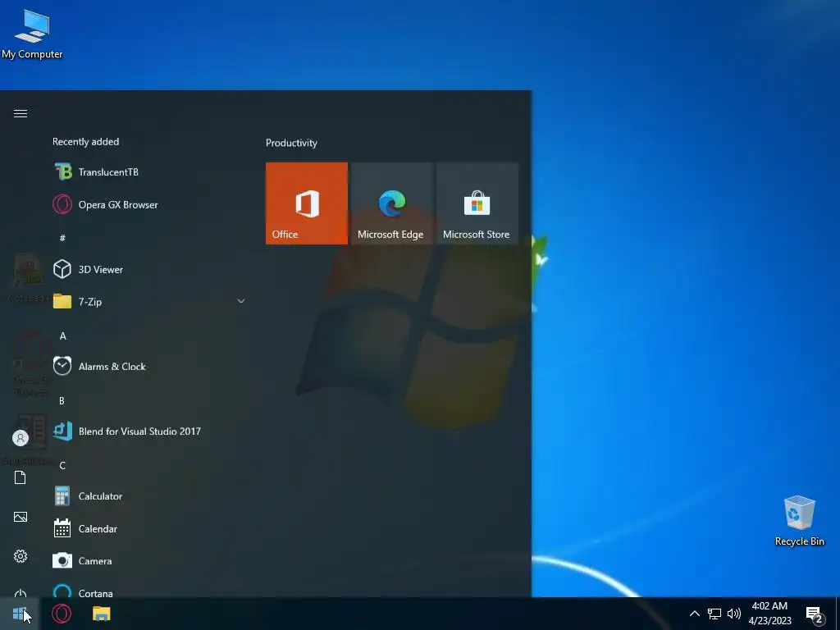The width and height of the screenshot is (840, 630).
Task: Open the Calculator app
Action: [x=148, y=496]
